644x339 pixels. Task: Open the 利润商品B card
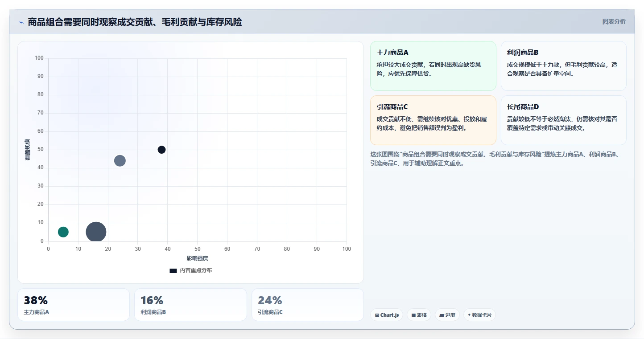click(564, 66)
